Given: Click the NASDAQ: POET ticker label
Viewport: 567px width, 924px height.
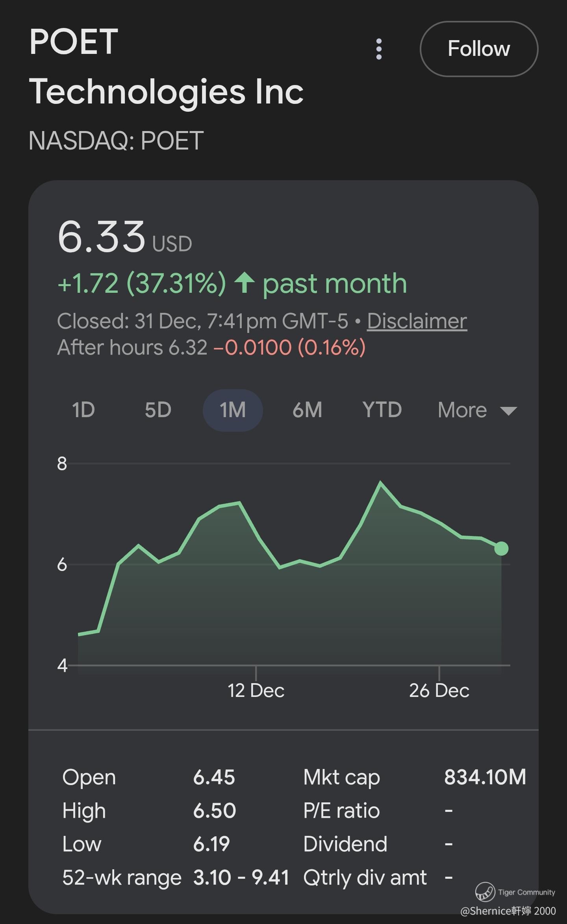Looking at the screenshot, I should click(116, 141).
